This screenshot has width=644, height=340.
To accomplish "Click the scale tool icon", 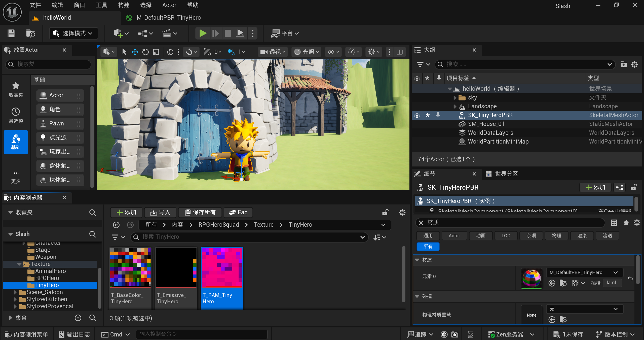I will (156, 52).
